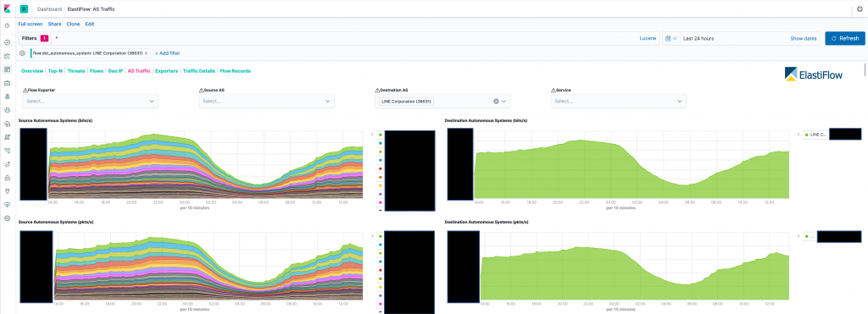This screenshot has height=314, width=868.
Task: Open the Source AS dropdown
Action: point(266,102)
